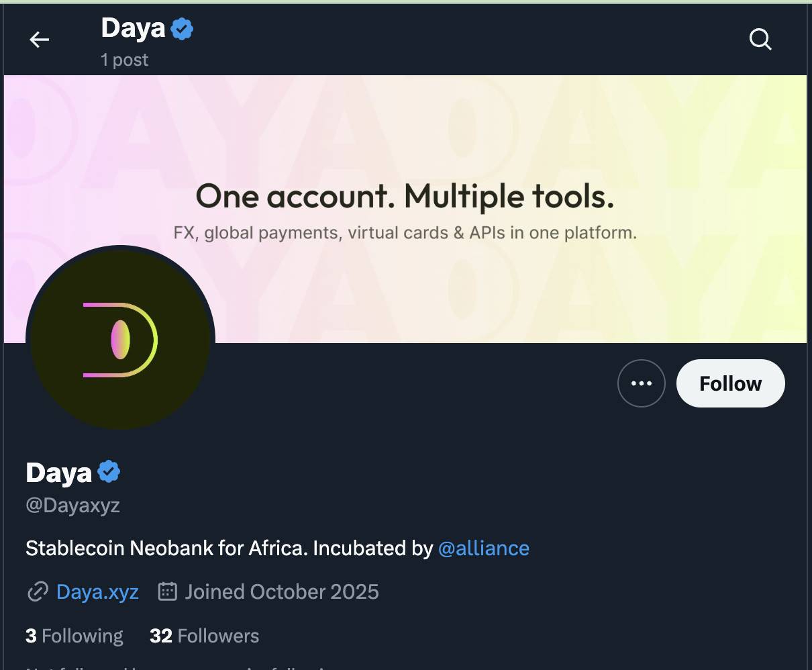Click verified badge next to profile name
812x670 pixels.
tap(109, 472)
